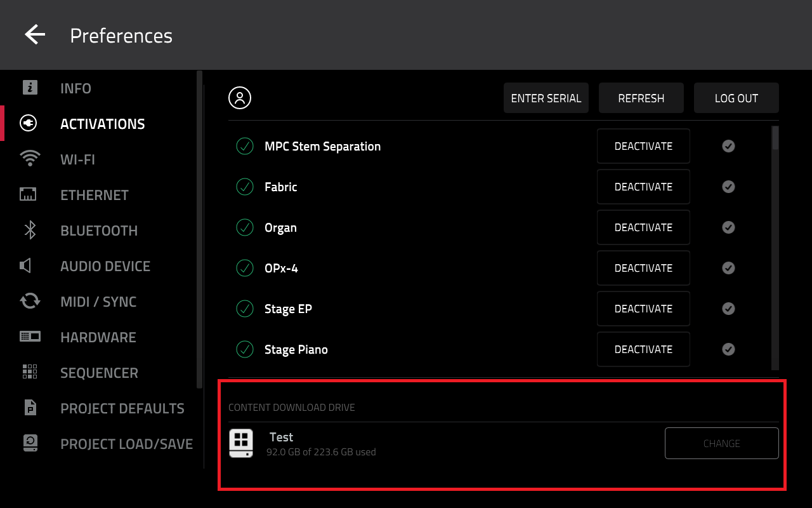
Task: Click the Project Defaults file icon
Action: [x=30, y=408]
